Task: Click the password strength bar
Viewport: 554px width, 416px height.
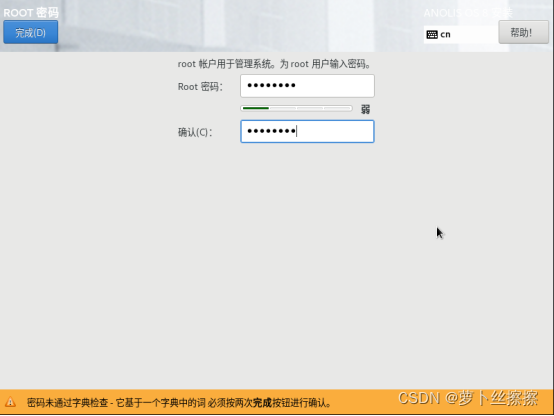Action: tap(296, 108)
